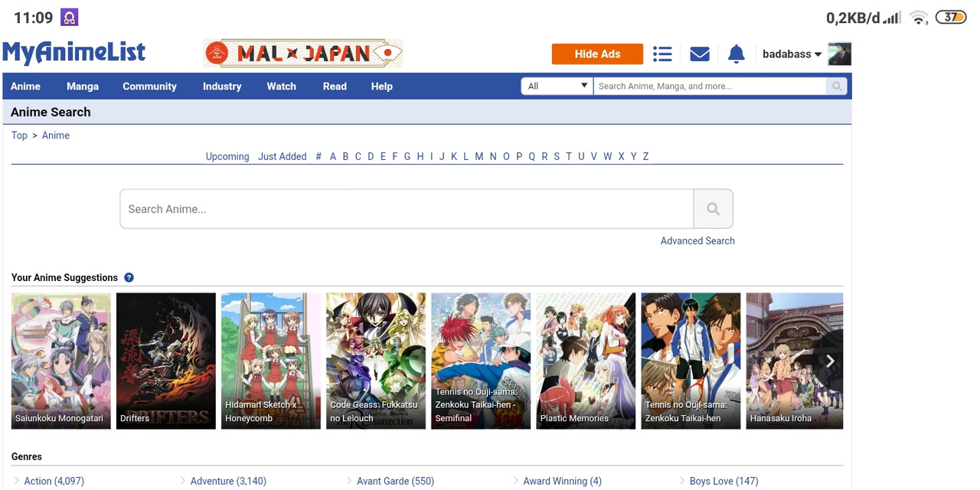Screen dimensions: 980x490
Task: Open the notifications bell icon
Action: click(736, 54)
